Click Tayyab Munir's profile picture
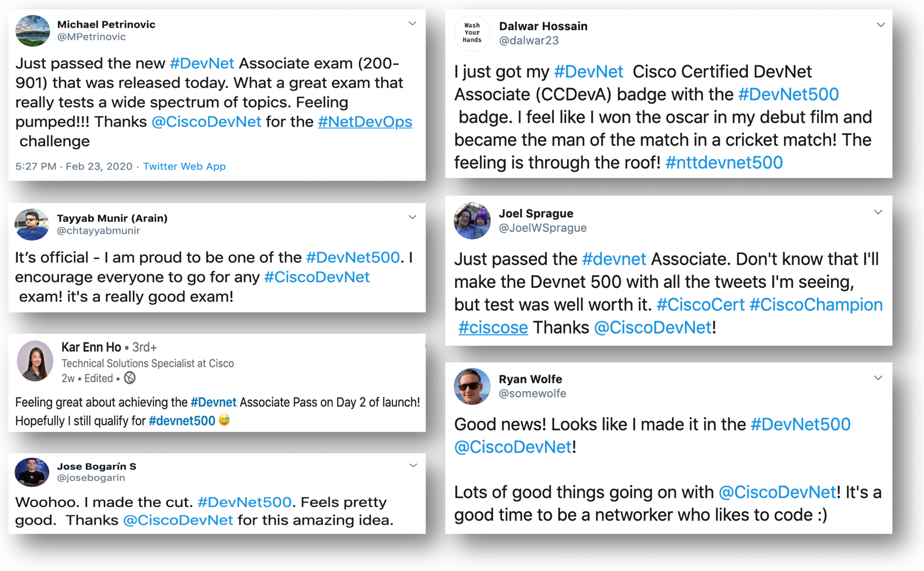The height and width of the screenshot is (571, 924). pos(31,225)
